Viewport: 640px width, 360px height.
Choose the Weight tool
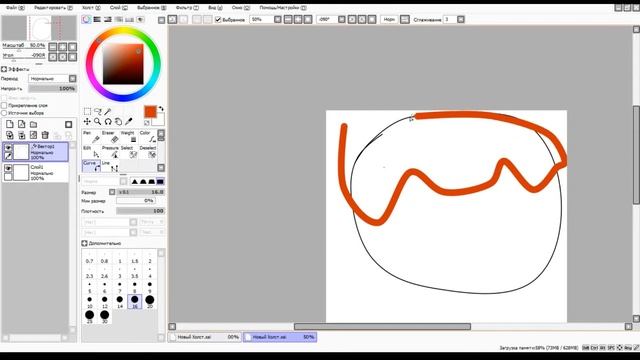tap(129, 137)
